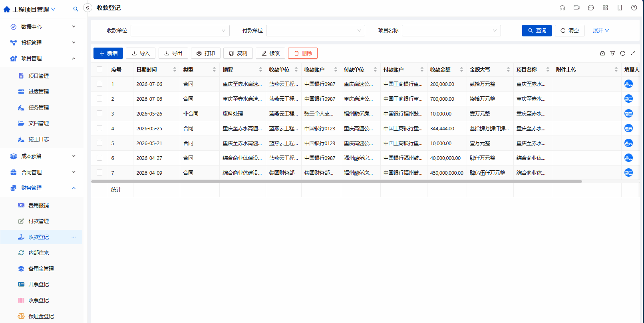The image size is (644, 323).
Task: Click the 文档管理 folder icon
Action: pos(21,123)
